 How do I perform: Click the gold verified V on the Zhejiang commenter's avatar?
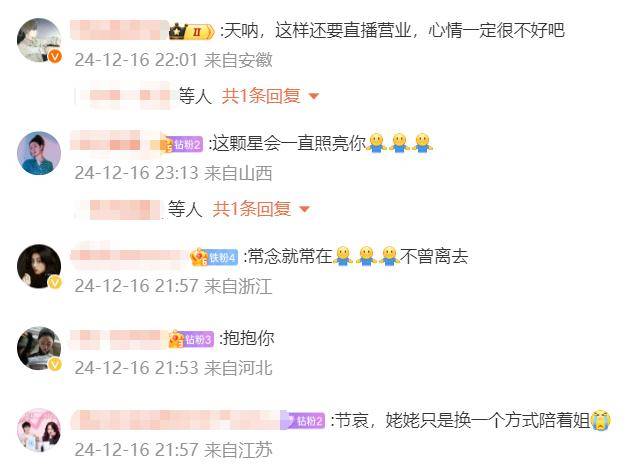pyautogui.click(x=55, y=282)
